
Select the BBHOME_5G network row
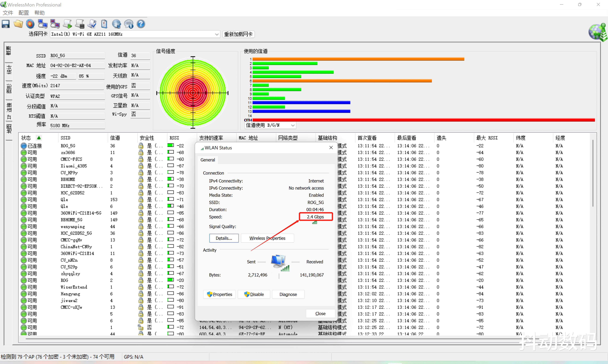[x=71, y=220]
